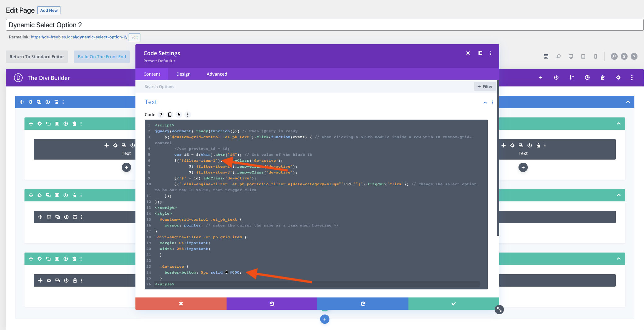Open the three-dot options beside the Code label
644x330 pixels.
[x=188, y=115]
